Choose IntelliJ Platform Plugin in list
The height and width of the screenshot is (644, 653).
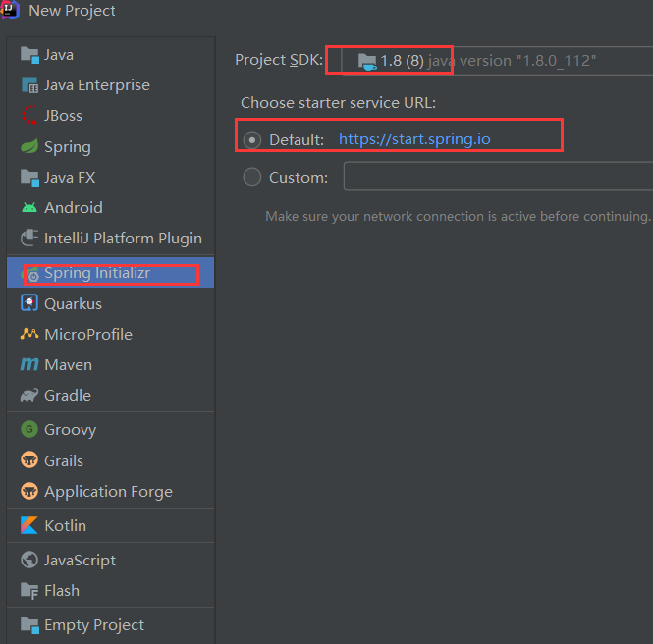(x=123, y=239)
